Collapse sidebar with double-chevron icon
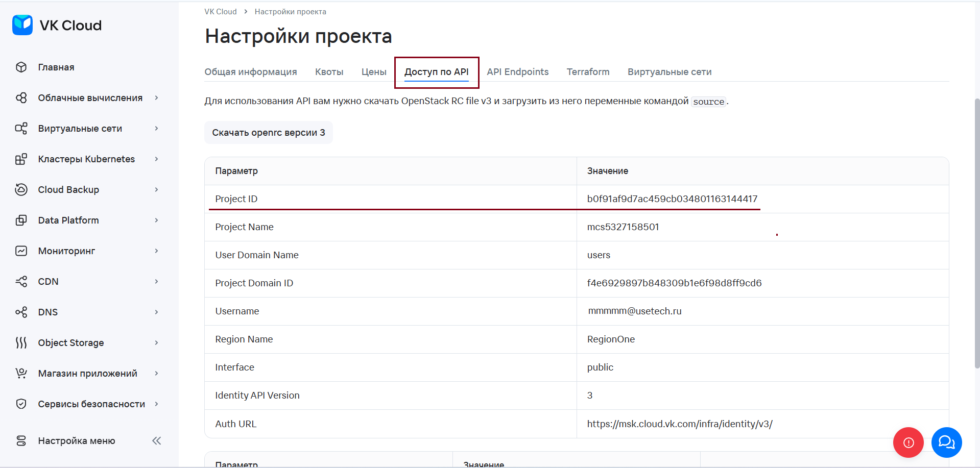980x468 pixels. point(157,441)
